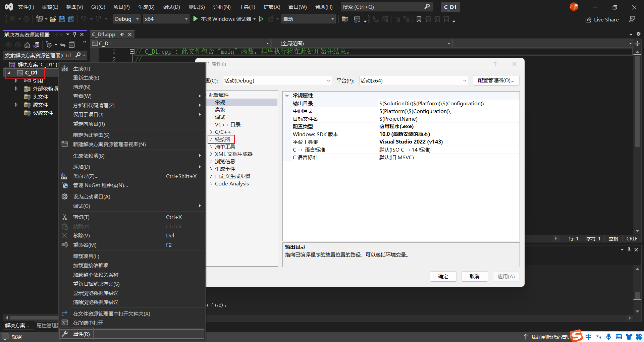Toggle auto-hide pin on Solution Explorer panel
The height and width of the screenshot is (342, 644).
[x=75, y=35]
